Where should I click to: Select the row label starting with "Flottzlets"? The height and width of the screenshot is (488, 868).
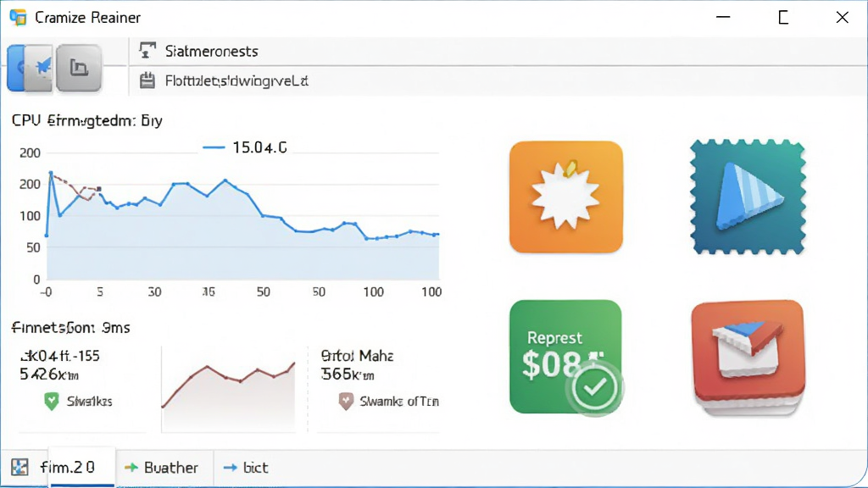tap(236, 81)
